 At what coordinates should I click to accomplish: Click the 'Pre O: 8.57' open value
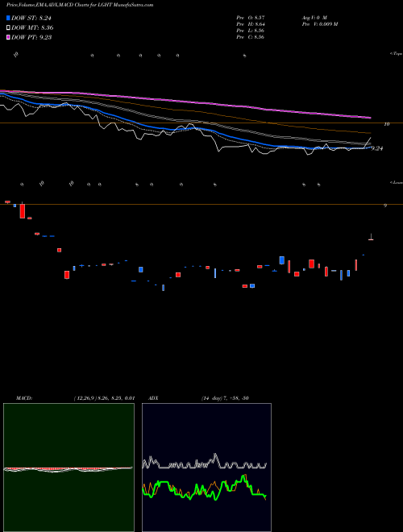click(x=251, y=17)
